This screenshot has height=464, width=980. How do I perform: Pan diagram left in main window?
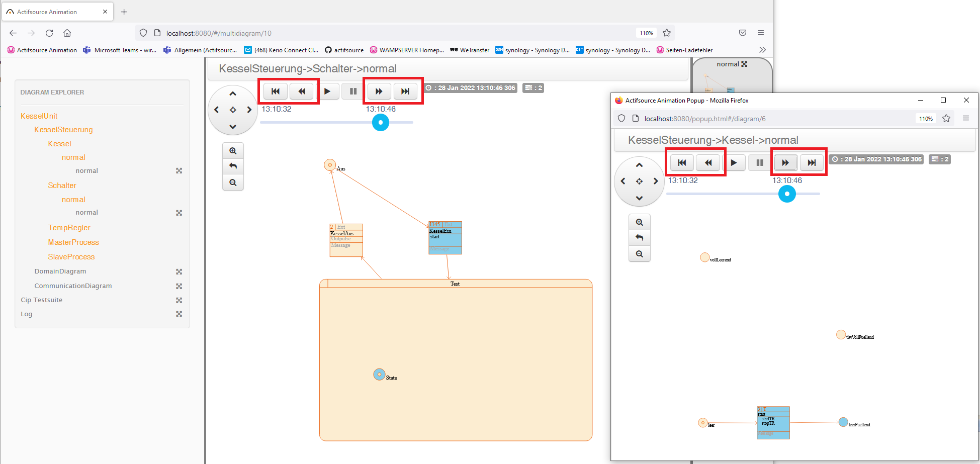point(216,110)
